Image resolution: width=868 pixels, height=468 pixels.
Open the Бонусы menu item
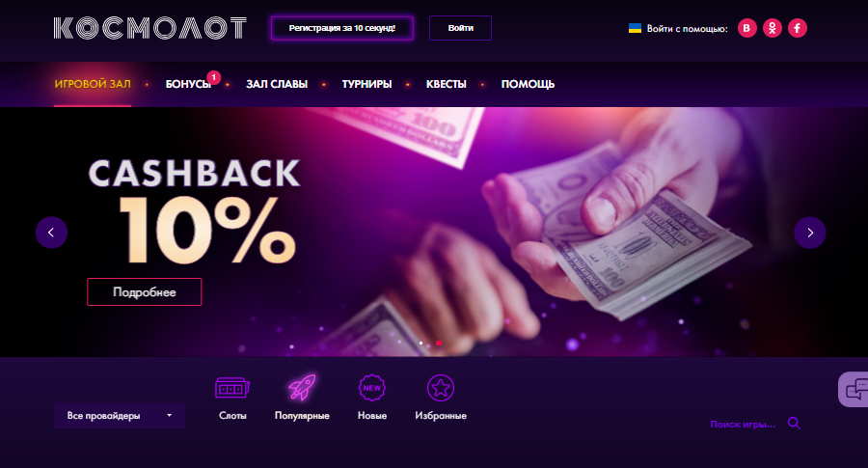(188, 84)
